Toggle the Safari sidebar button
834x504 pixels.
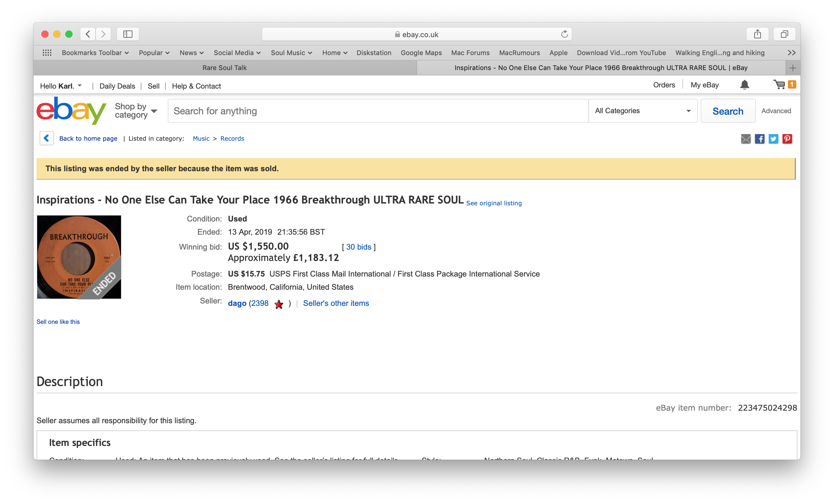tap(128, 34)
